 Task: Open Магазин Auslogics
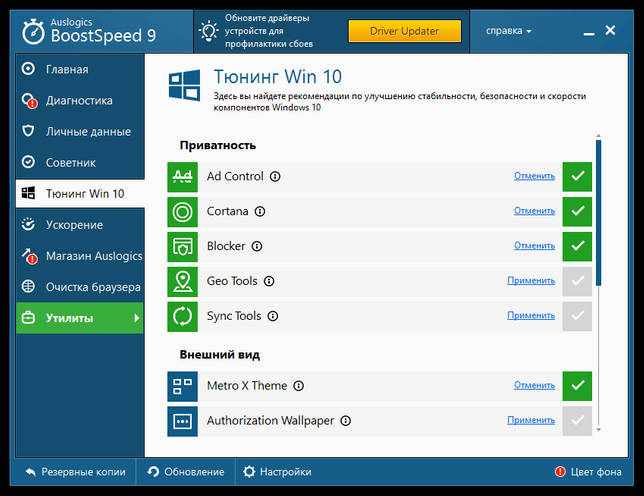click(80, 256)
